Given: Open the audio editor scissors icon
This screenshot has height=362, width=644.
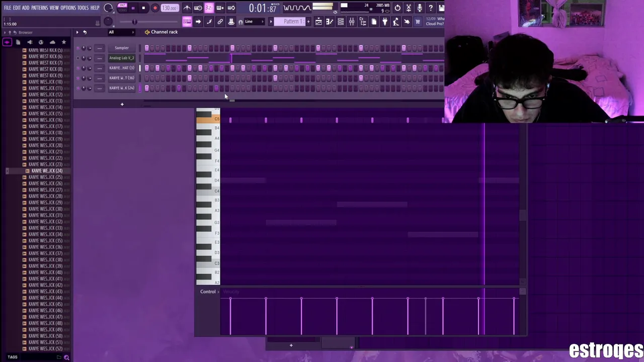Looking at the screenshot, I should pyautogui.click(x=409, y=8).
